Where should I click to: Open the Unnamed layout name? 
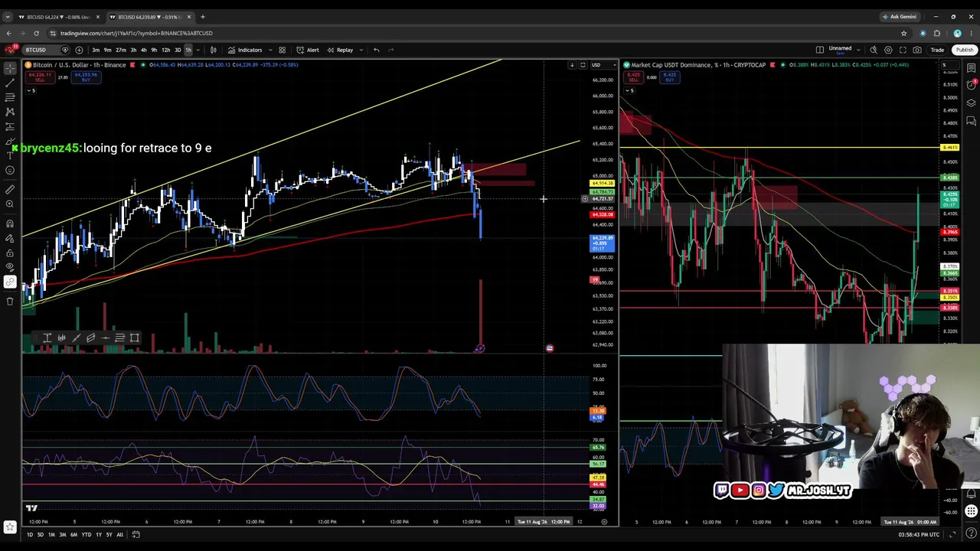pos(840,49)
